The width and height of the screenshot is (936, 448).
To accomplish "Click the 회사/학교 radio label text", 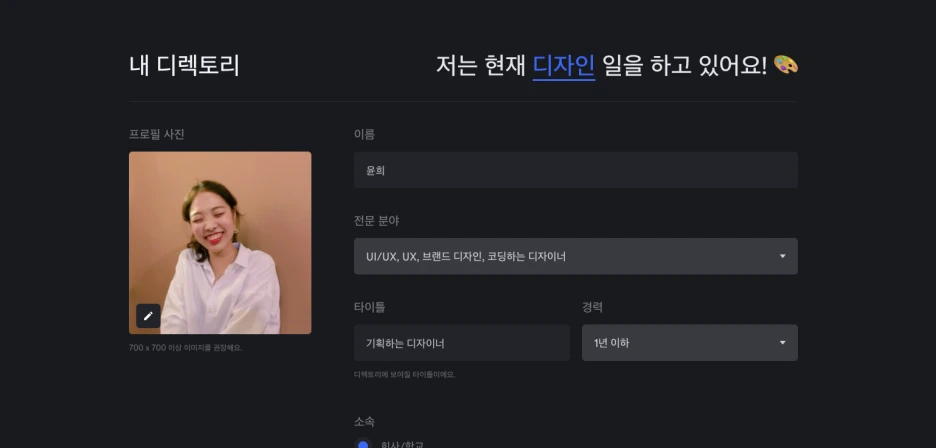I will click(402, 445).
